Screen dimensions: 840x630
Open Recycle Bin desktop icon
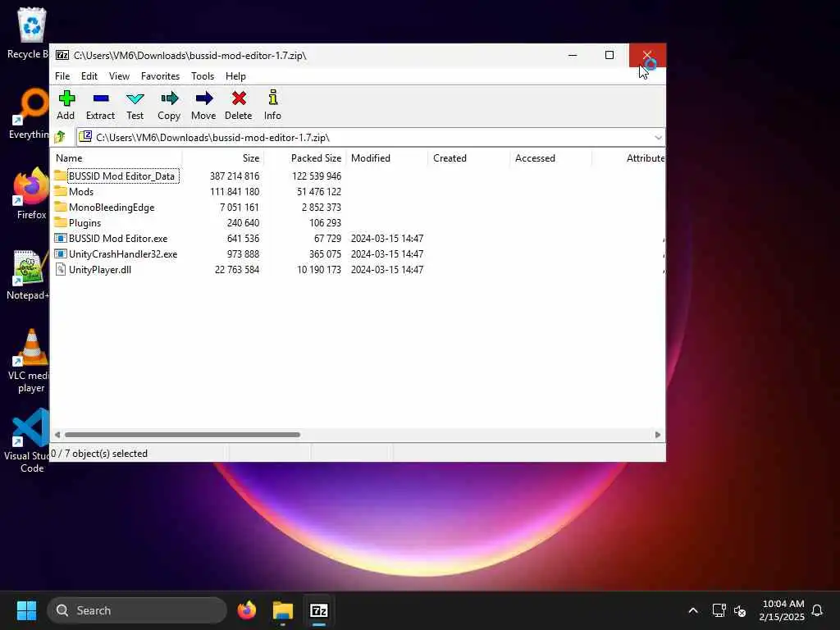pyautogui.click(x=31, y=25)
